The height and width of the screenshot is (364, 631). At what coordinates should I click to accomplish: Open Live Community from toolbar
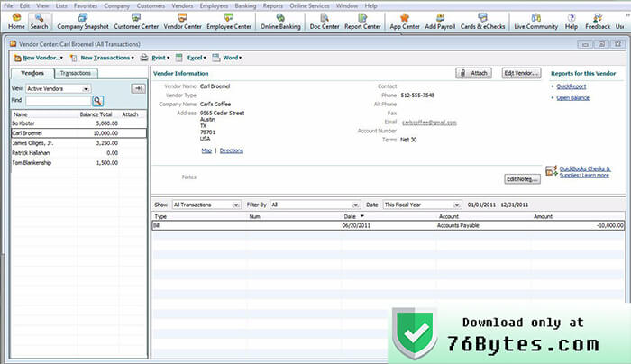tap(536, 22)
